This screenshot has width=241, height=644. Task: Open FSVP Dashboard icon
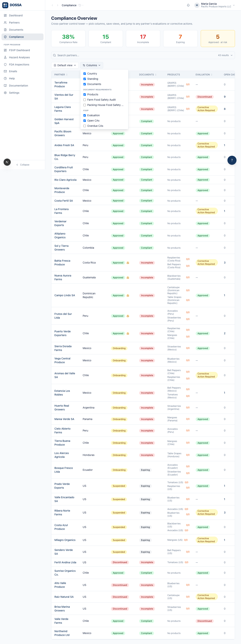5,50
